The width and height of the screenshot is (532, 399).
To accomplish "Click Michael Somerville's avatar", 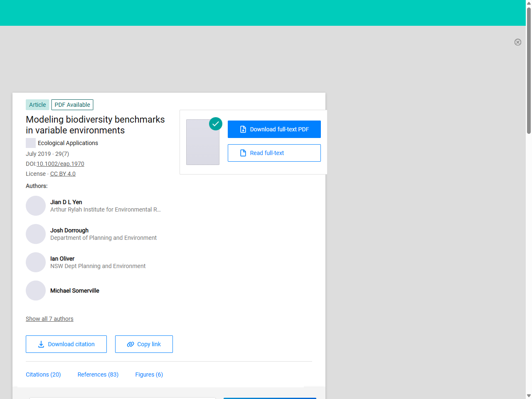I will tap(36, 291).
